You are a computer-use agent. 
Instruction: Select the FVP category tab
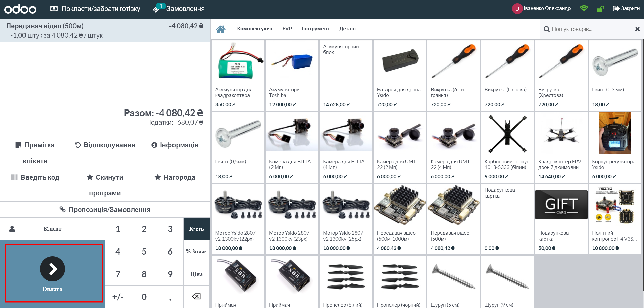287,29
